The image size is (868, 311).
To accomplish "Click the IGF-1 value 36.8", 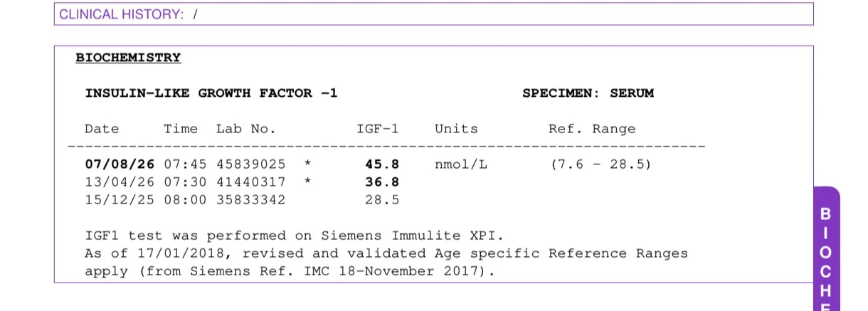I will tap(382, 182).
